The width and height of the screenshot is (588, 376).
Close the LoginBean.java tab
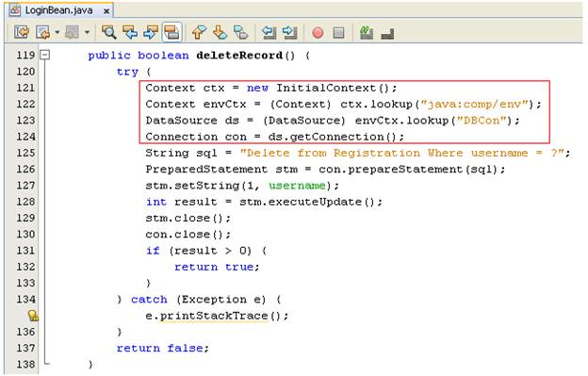coord(106,11)
